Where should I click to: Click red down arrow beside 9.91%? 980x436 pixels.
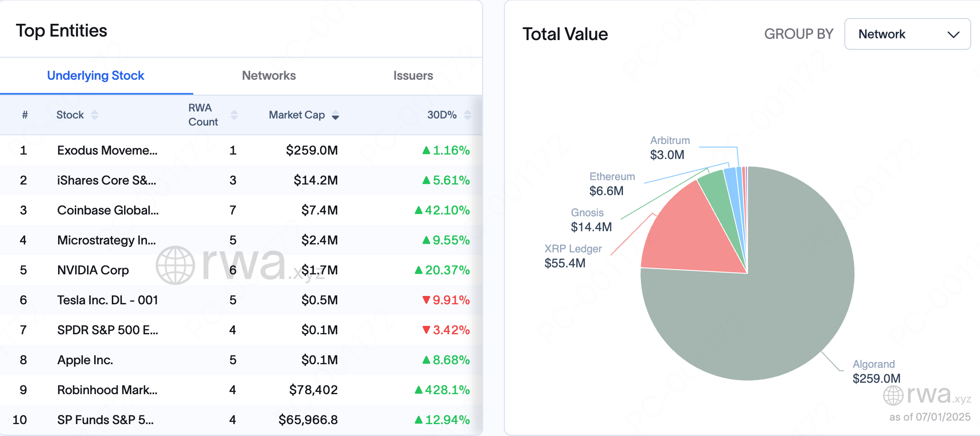pos(426,300)
